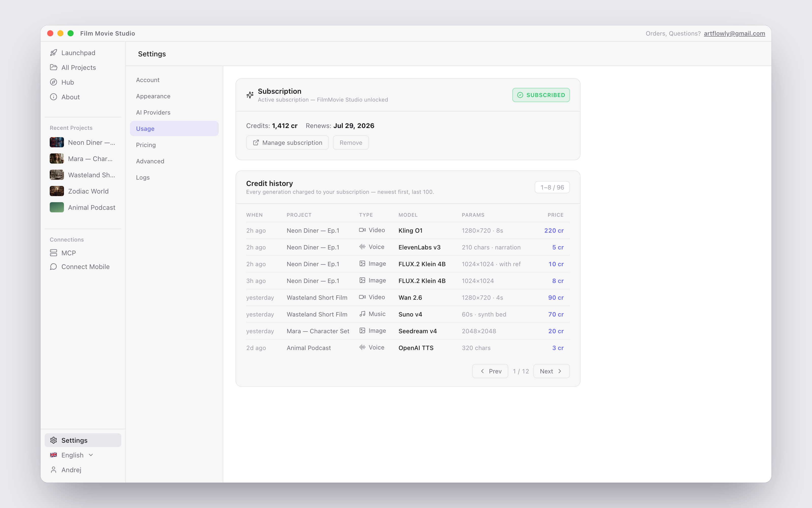
Task: Click the voice waveform icon in ElevenLabs v3 row
Action: pyautogui.click(x=362, y=247)
